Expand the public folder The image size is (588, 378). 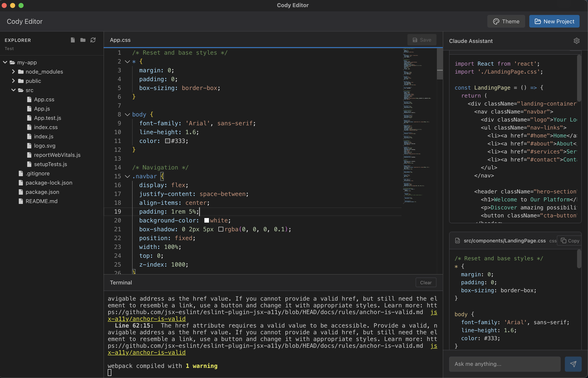13,81
